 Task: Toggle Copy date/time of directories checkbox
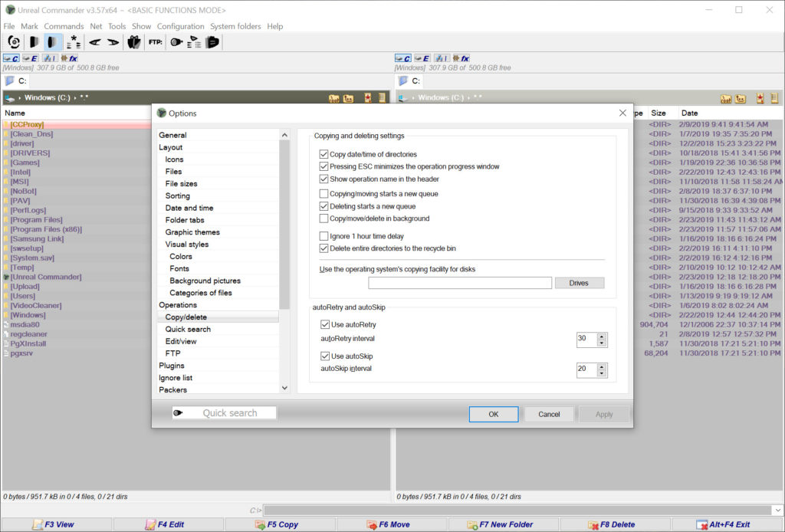[x=324, y=154]
